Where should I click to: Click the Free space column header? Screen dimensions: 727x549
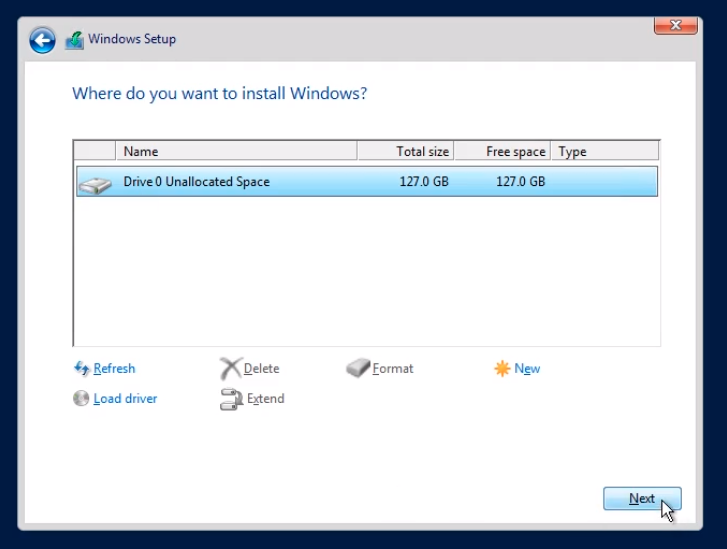[503, 152]
